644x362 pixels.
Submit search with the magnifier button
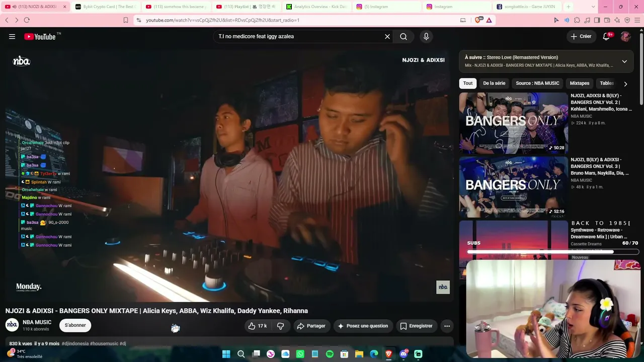[x=404, y=37]
